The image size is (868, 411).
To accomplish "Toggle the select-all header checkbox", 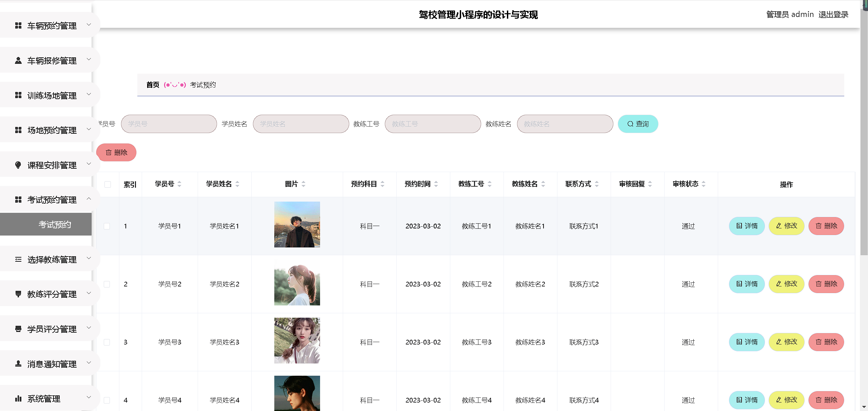I will coord(108,184).
